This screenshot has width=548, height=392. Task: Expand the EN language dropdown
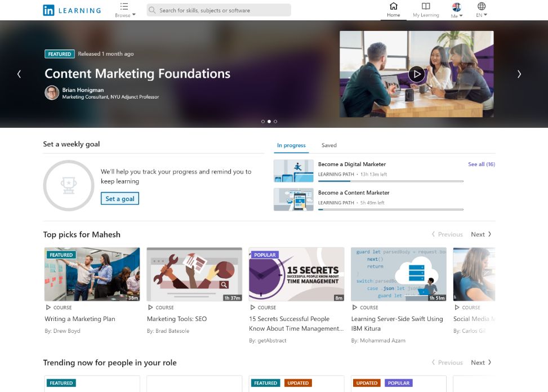tap(482, 10)
